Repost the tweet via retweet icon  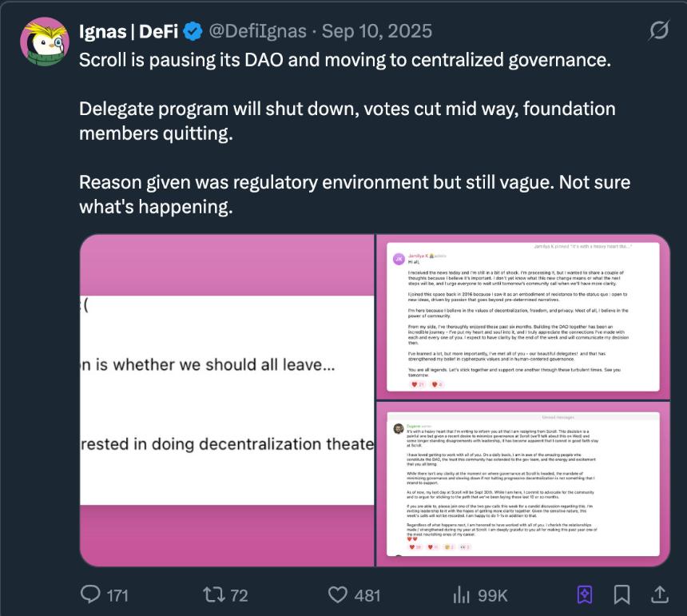pyautogui.click(x=212, y=594)
